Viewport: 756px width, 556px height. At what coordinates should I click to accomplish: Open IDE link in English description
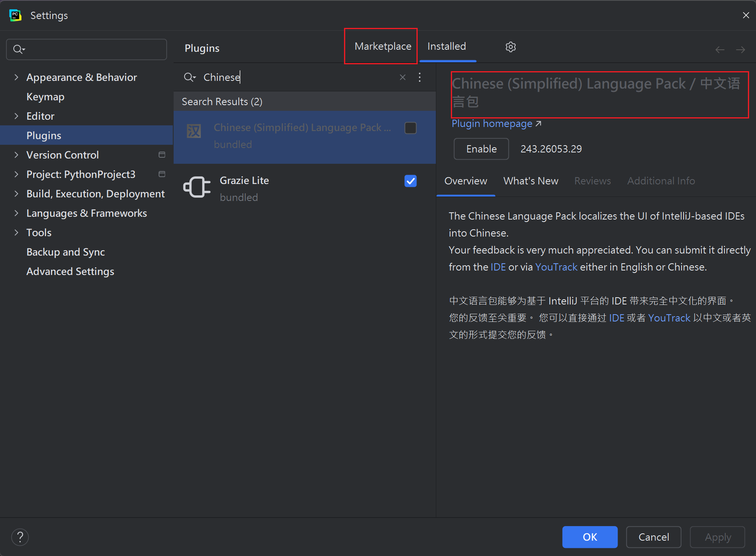pyautogui.click(x=498, y=267)
